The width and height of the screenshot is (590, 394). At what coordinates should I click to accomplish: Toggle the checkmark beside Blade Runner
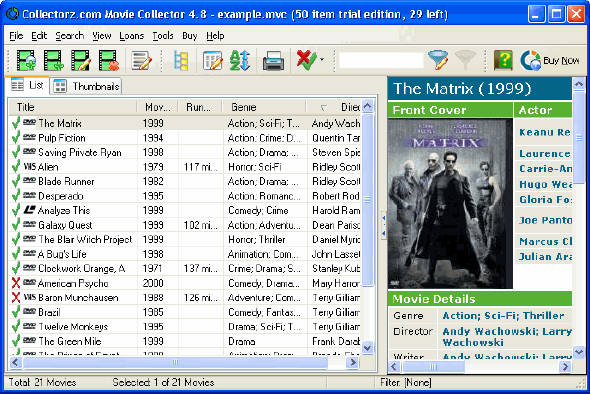pos(16,181)
